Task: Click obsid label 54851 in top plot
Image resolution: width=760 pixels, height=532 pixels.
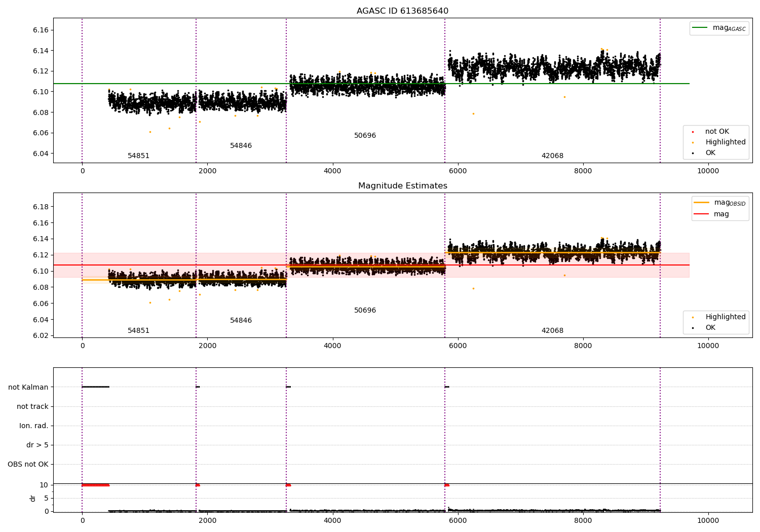Action: pos(138,156)
